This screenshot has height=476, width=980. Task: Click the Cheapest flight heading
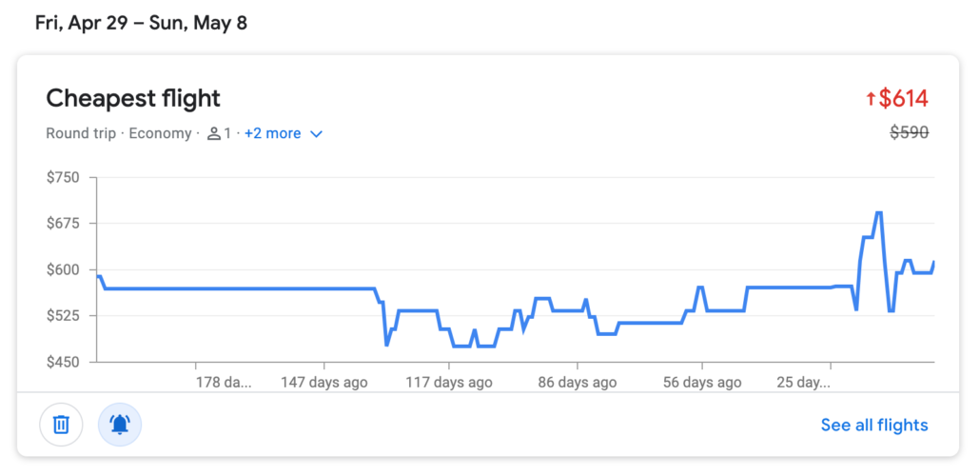point(133,98)
